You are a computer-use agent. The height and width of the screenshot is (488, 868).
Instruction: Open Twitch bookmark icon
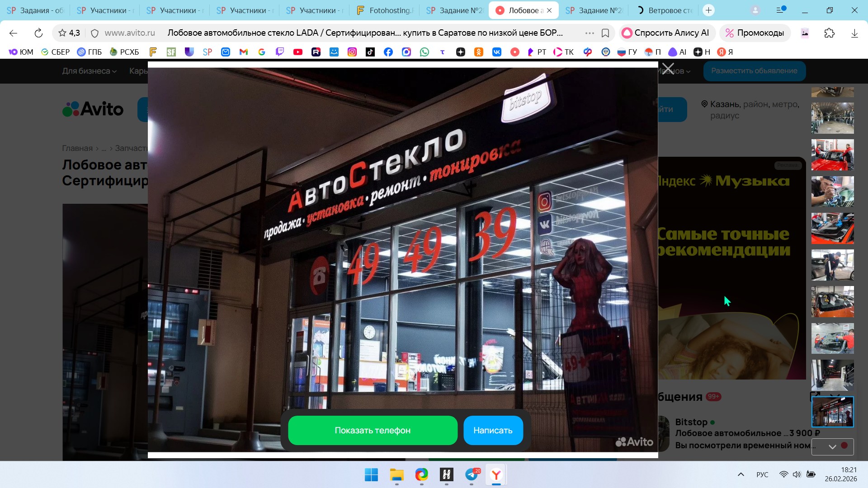pyautogui.click(x=280, y=52)
